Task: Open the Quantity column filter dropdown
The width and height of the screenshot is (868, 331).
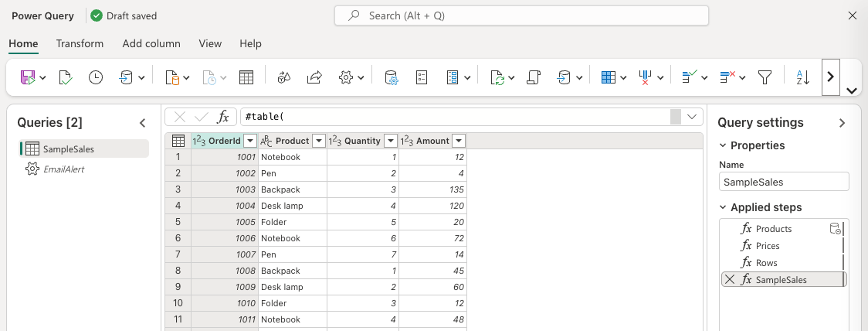Action: [x=391, y=141]
